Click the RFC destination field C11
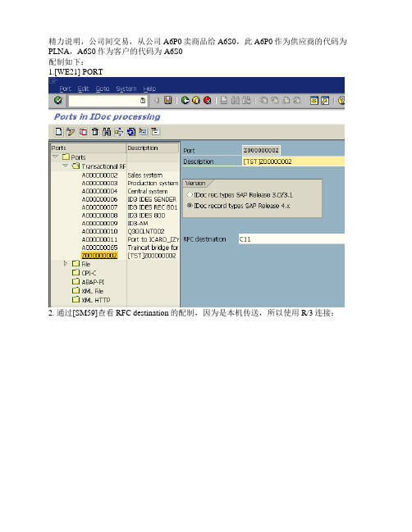This screenshot has height=532, width=412. point(291,239)
